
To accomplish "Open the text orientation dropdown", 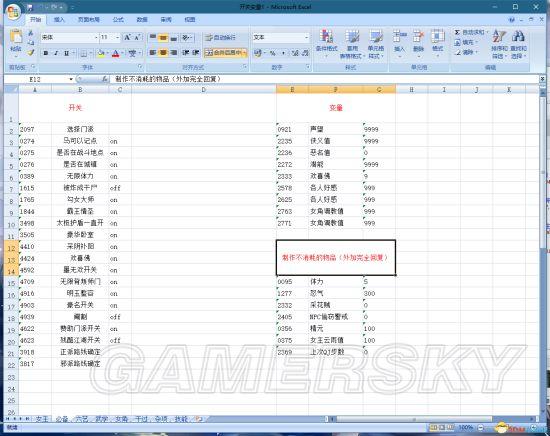I will (x=187, y=37).
